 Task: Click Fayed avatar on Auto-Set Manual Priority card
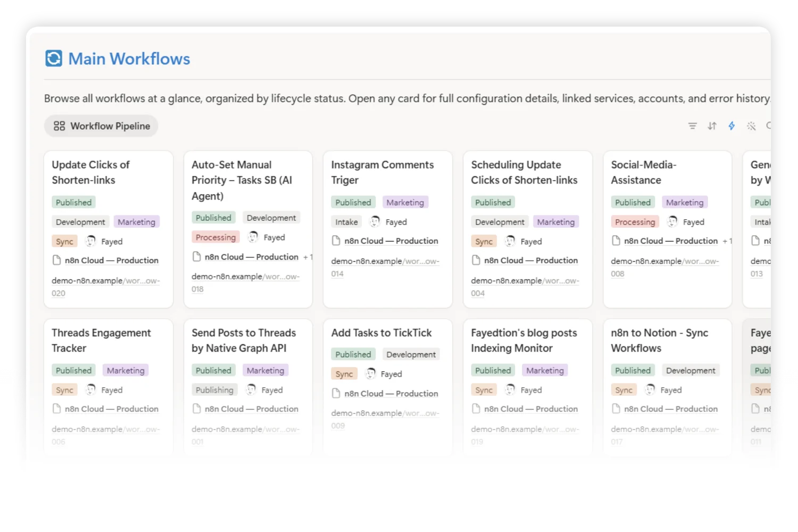(x=253, y=237)
